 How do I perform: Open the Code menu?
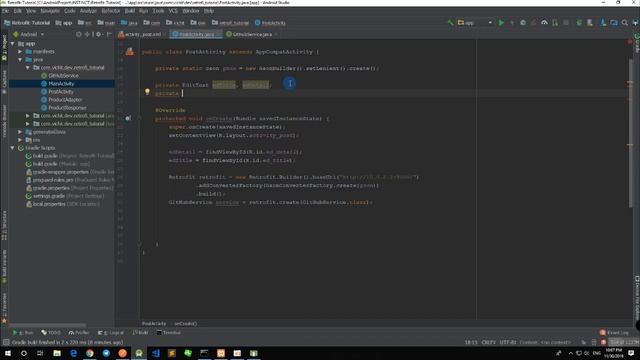pyautogui.click(x=70, y=11)
